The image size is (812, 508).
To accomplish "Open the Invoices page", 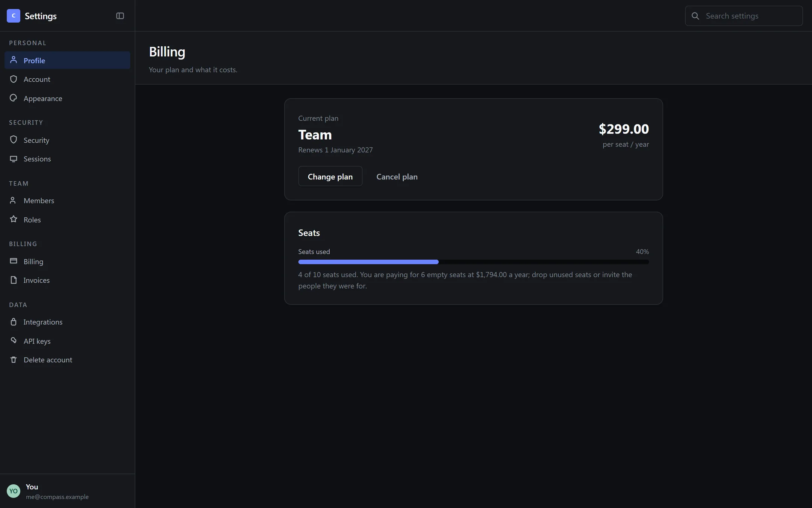I will 67,280.
